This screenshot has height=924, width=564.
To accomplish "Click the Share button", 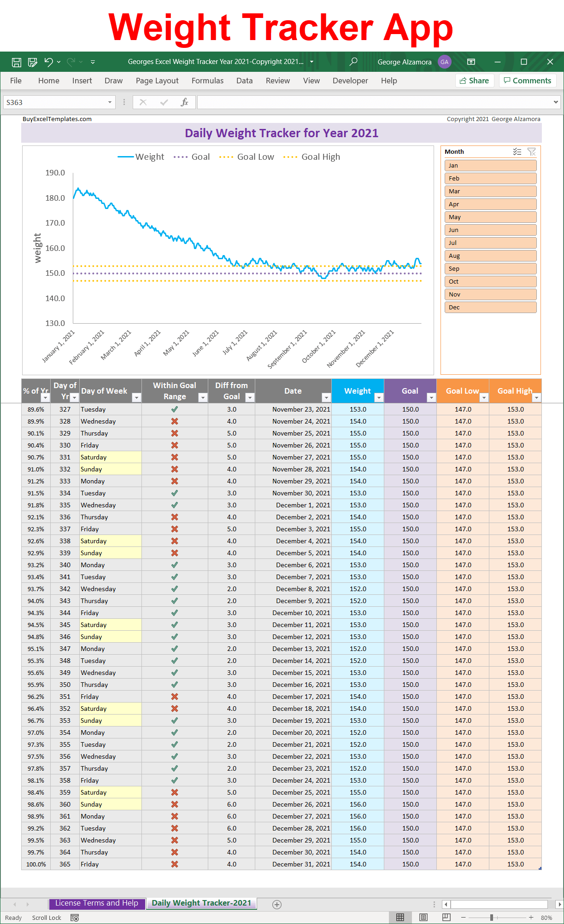I will (475, 81).
